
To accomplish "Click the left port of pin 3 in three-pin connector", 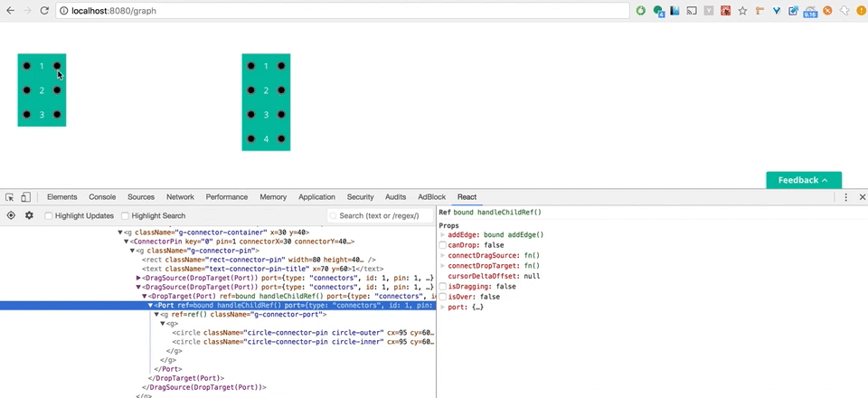I will (26, 115).
